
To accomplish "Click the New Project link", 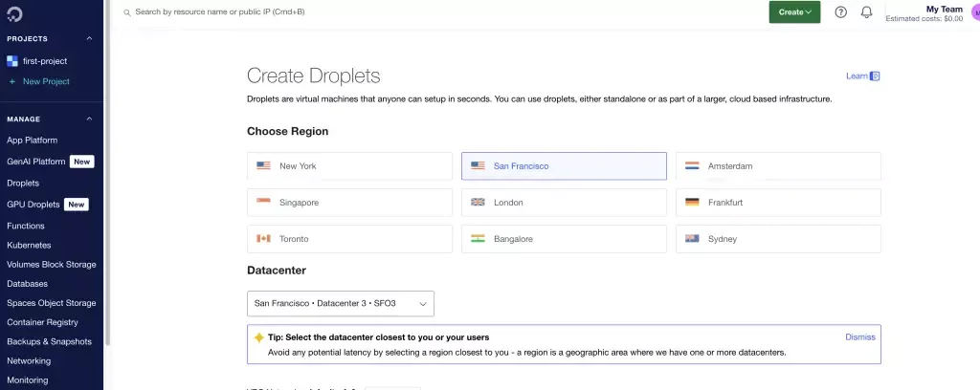I will coord(46,82).
